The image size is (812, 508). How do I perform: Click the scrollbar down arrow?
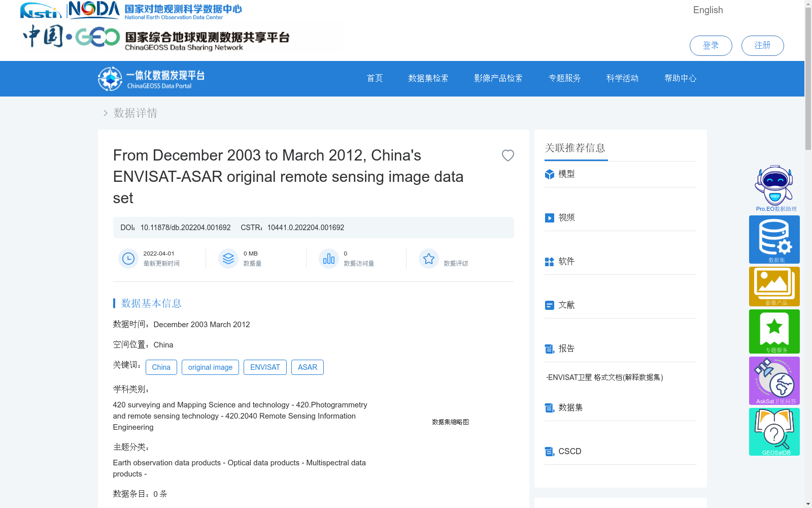click(808, 504)
